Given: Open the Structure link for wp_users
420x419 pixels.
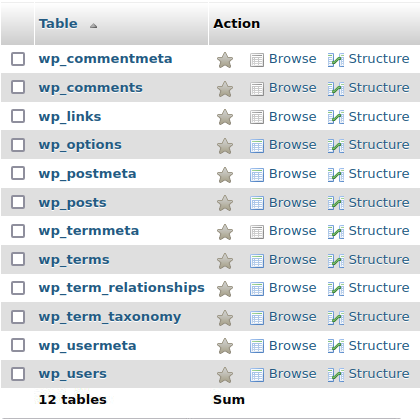Looking at the screenshot, I should point(379,374).
